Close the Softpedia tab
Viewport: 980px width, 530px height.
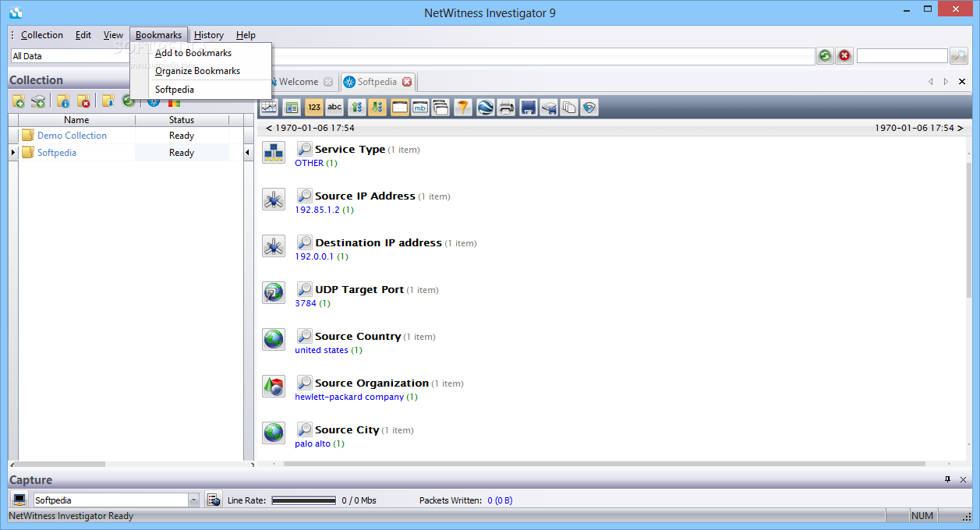point(407,82)
